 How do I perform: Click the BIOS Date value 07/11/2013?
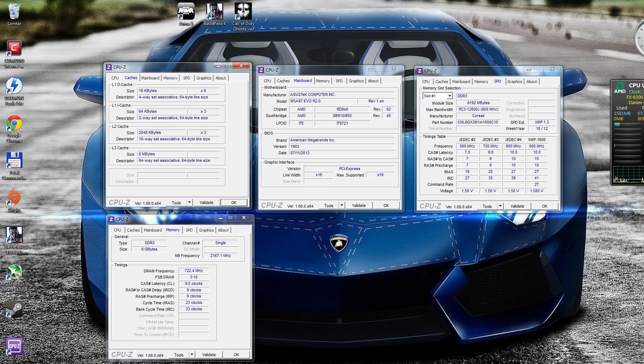[x=342, y=153]
